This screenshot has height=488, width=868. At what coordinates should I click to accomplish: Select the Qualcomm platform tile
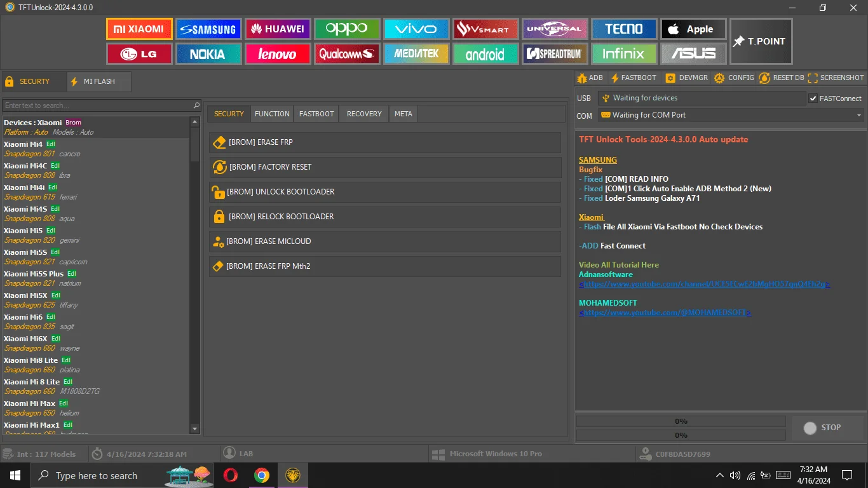pyautogui.click(x=346, y=54)
